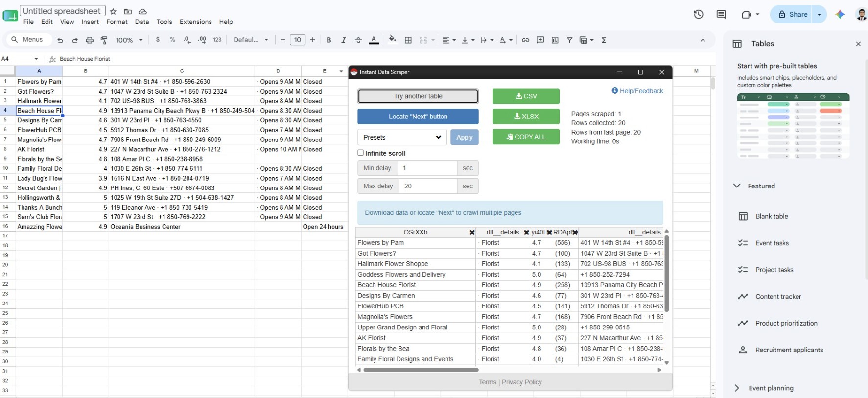
Task: Download scraped data as CSV
Action: pyautogui.click(x=526, y=96)
